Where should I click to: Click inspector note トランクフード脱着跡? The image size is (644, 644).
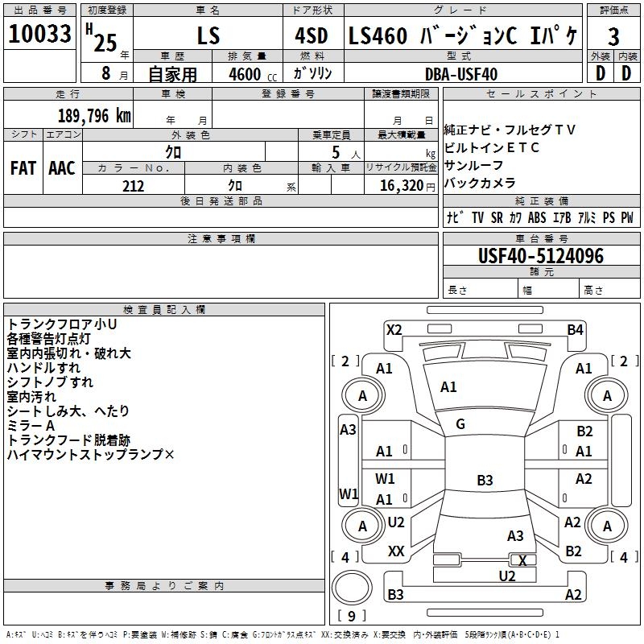68,440
